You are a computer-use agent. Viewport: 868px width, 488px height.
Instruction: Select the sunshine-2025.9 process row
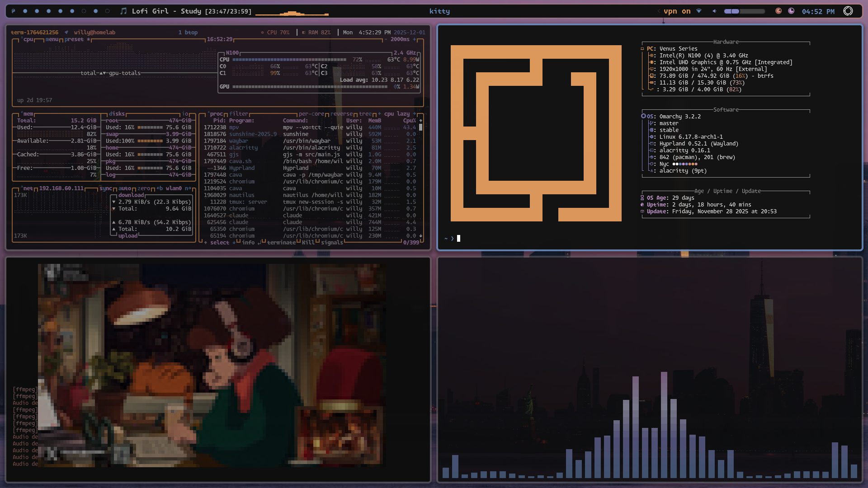pyautogui.click(x=310, y=134)
